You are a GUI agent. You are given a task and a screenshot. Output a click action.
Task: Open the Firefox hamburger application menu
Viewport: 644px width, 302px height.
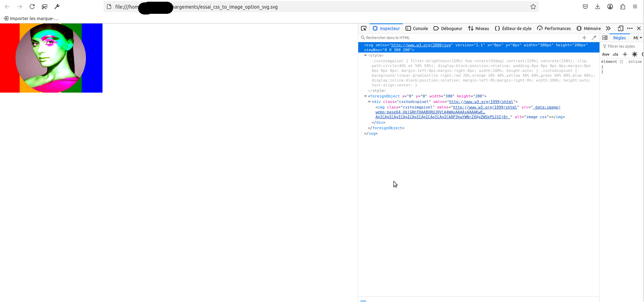tap(635, 7)
